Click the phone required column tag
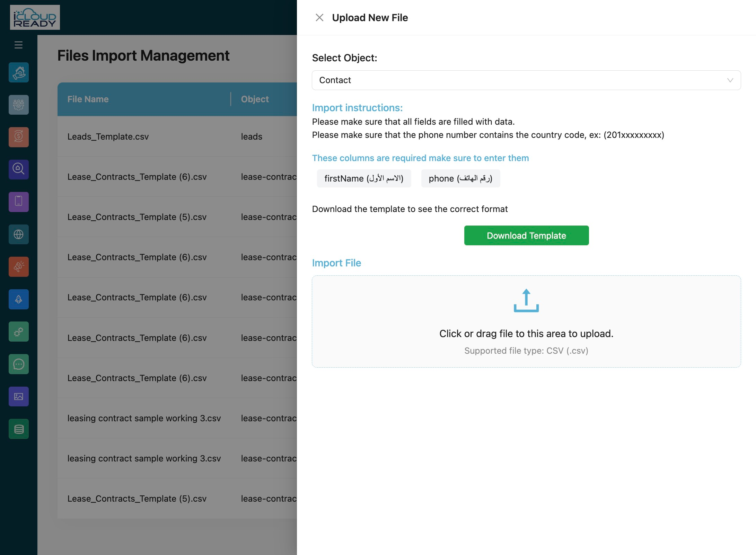The height and width of the screenshot is (555, 756). tap(460, 178)
